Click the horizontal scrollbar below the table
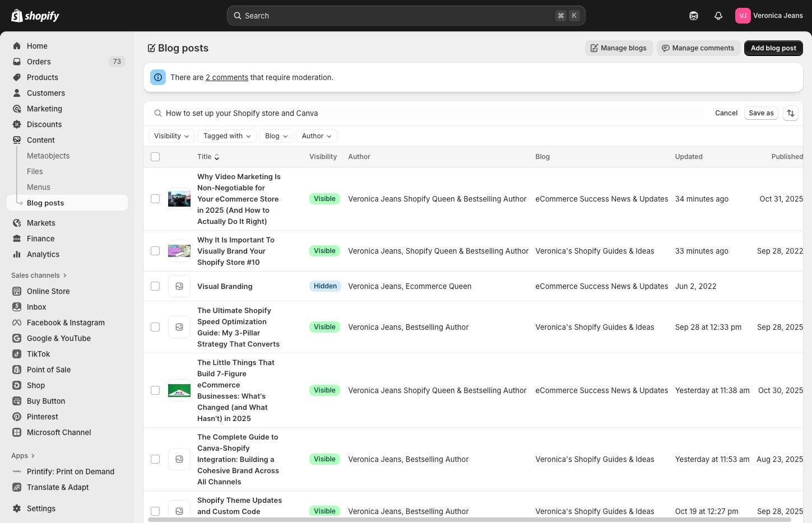Viewport: 812px width, 523px height. (x=469, y=520)
